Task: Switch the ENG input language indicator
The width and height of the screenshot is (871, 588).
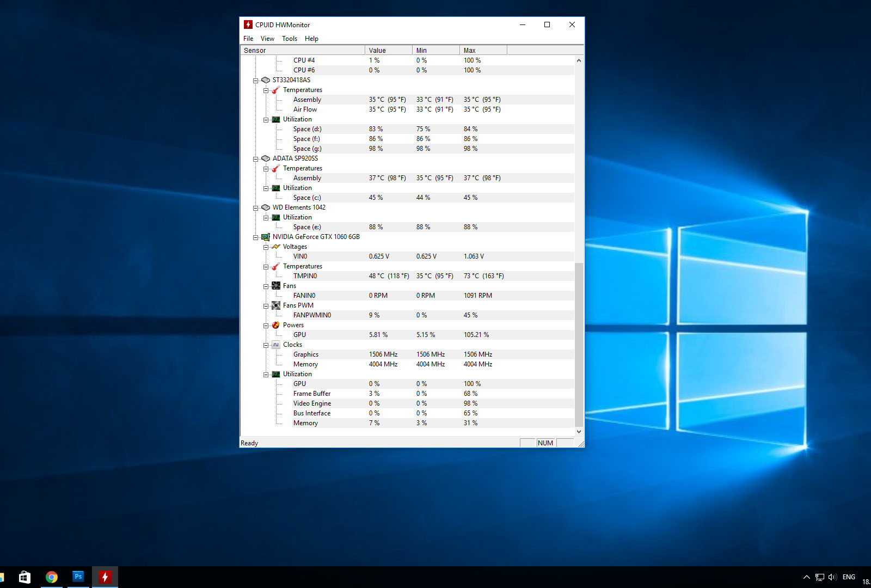Action: pyautogui.click(x=849, y=577)
